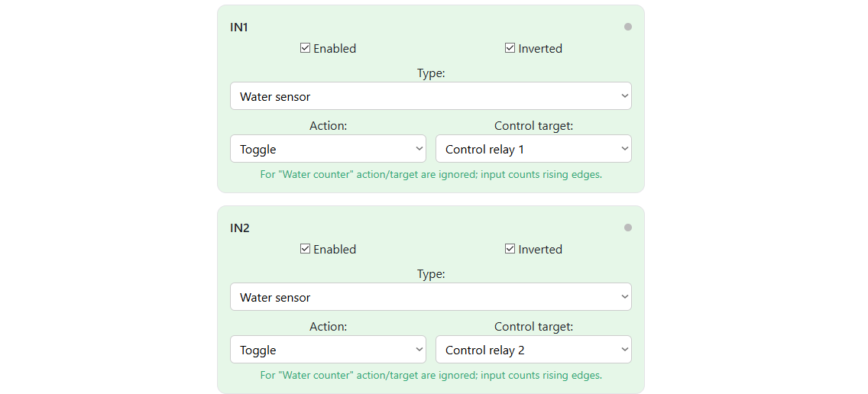Image resolution: width=868 pixels, height=394 pixels.
Task: Open the Control relay 1 target dropdown
Action: [533, 149]
